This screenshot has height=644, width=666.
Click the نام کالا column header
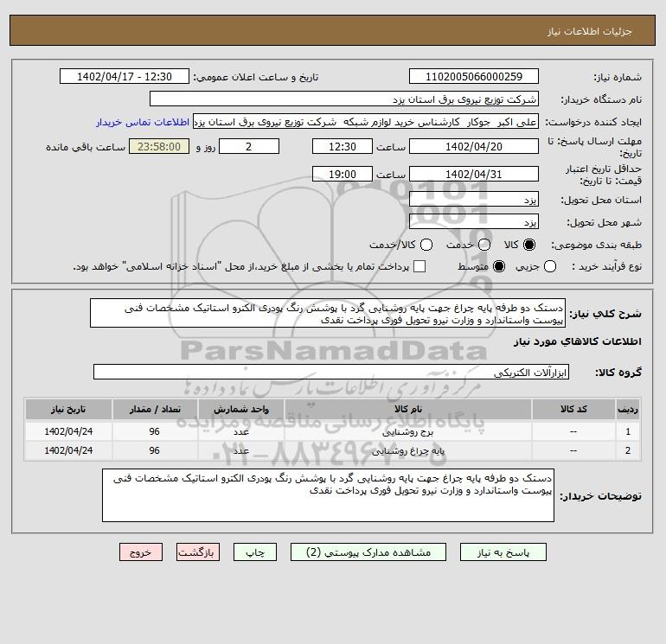407,409
